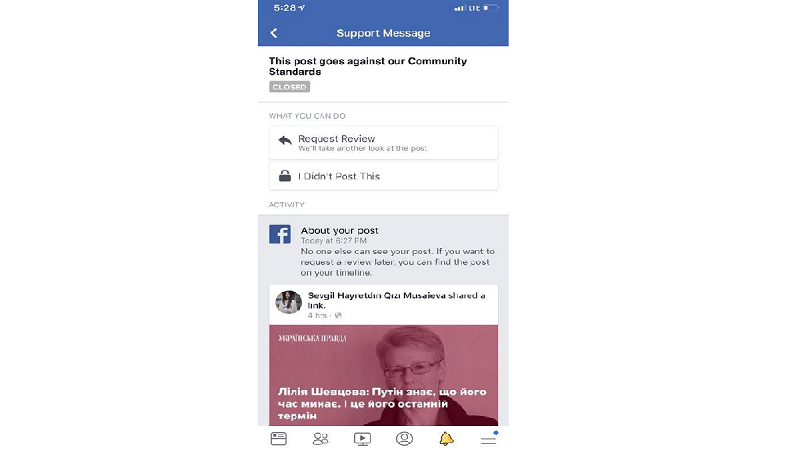Click Sevgil Hayretdın Qızı Musaieva name
Image resolution: width=800 pixels, height=464 pixels.
tap(377, 296)
